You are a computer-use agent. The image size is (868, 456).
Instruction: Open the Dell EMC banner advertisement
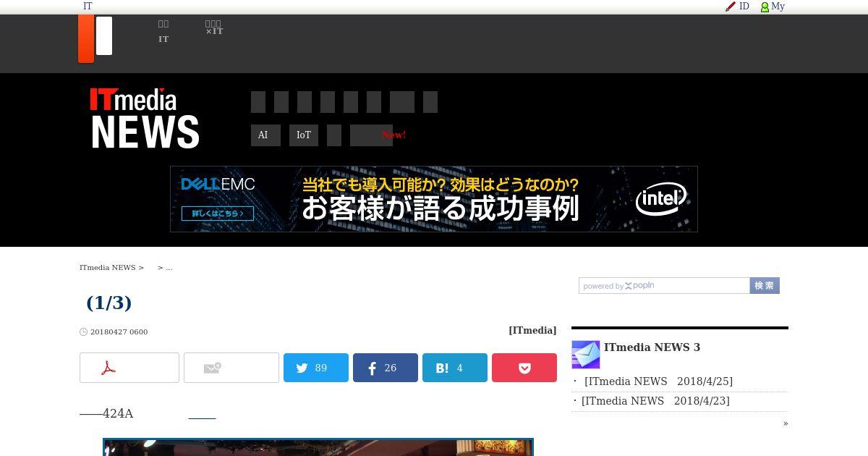click(434, 199)
